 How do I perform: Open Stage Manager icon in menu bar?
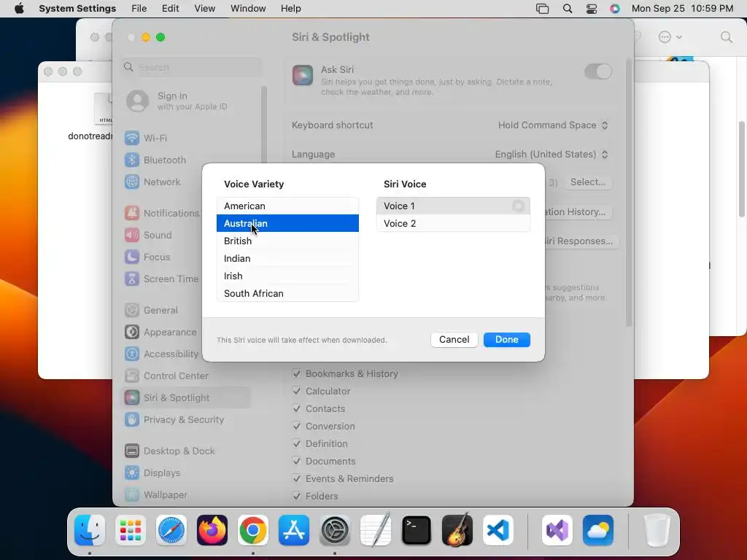pyautogui.click(x=543, y=9)
